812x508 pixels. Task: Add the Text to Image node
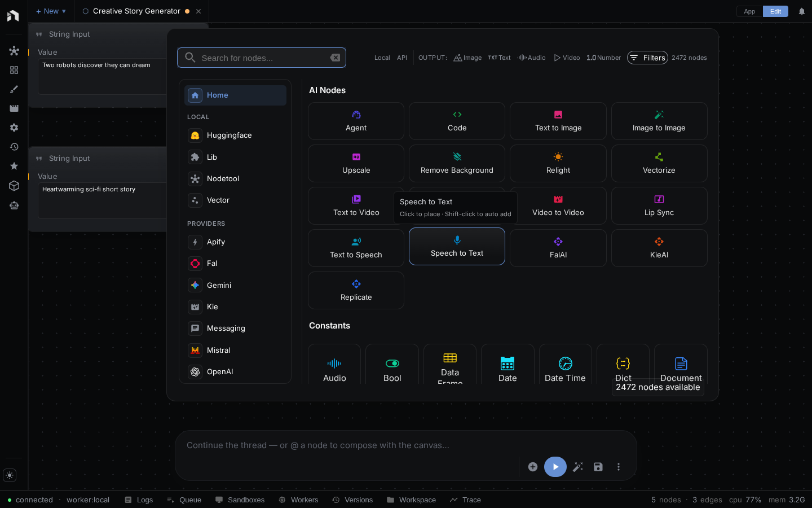point(558,121)
